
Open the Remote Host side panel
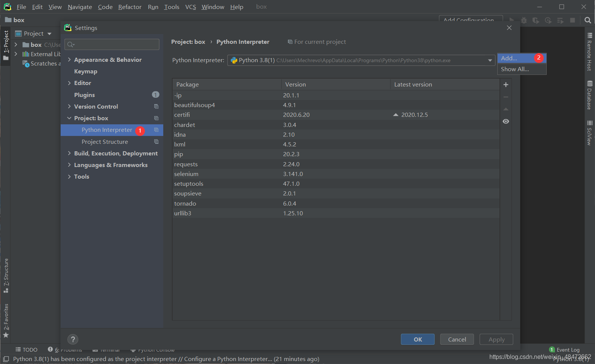click(x=589, y=52)
